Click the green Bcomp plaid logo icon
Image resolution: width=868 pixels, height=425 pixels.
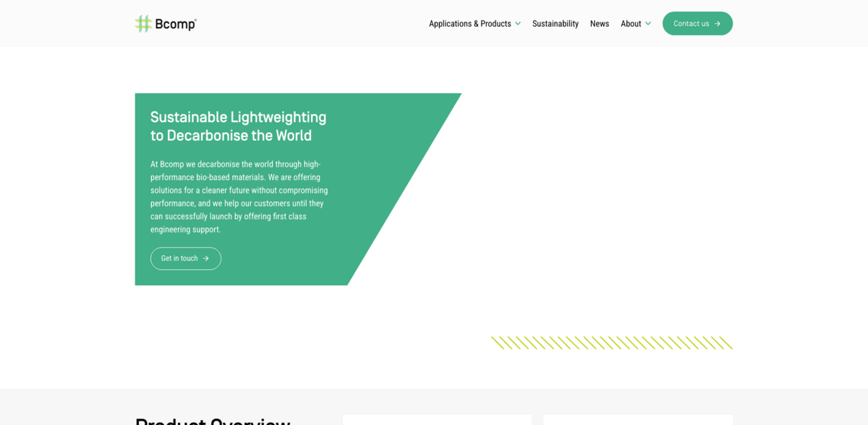[142, 23]
